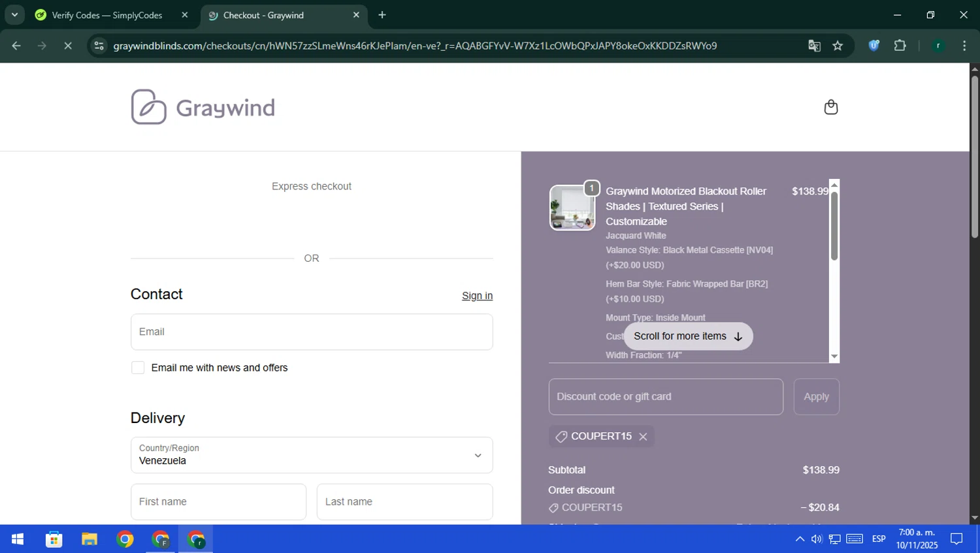Expand the Country/Region dropdown
The height and width of the screenshot is (553, 980).
click(x=312, y=455)
